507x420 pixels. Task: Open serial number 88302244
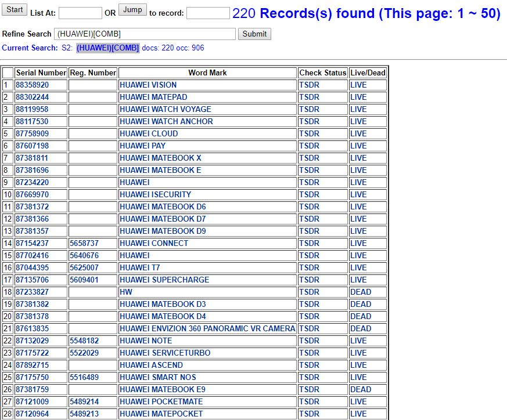[x=32, y=97]
